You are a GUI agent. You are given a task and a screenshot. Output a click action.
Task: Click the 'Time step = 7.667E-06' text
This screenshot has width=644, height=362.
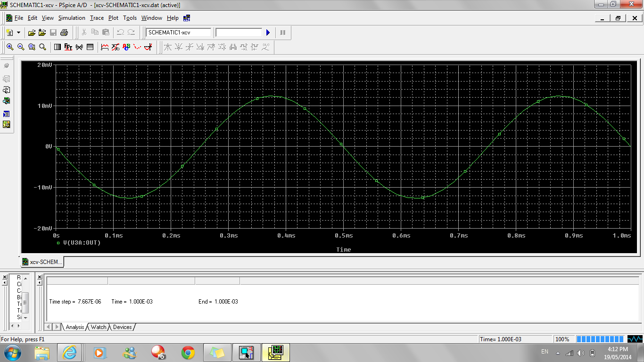pos(75,301)
